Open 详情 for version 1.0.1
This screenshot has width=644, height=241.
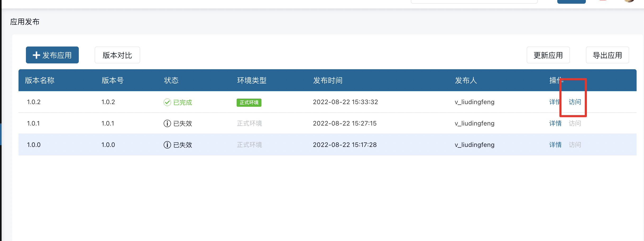pos(555,123)
